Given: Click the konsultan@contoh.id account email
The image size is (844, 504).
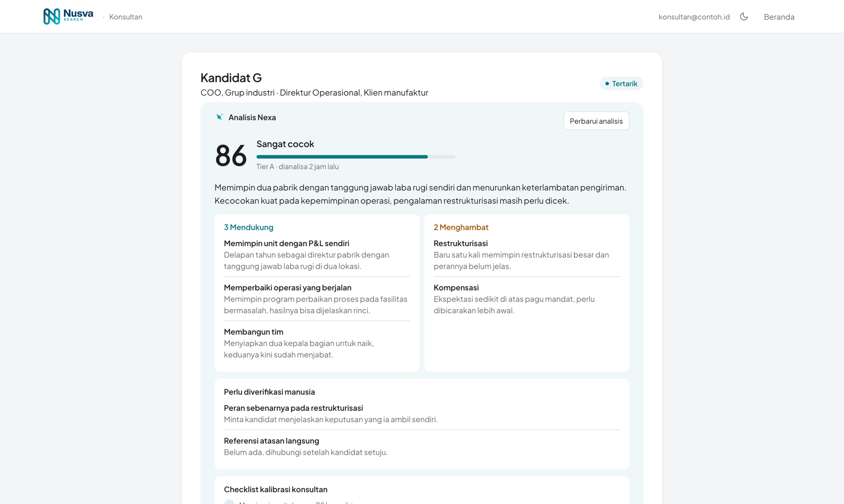Looking at the screenshot, I should click(x=694, y=17).
